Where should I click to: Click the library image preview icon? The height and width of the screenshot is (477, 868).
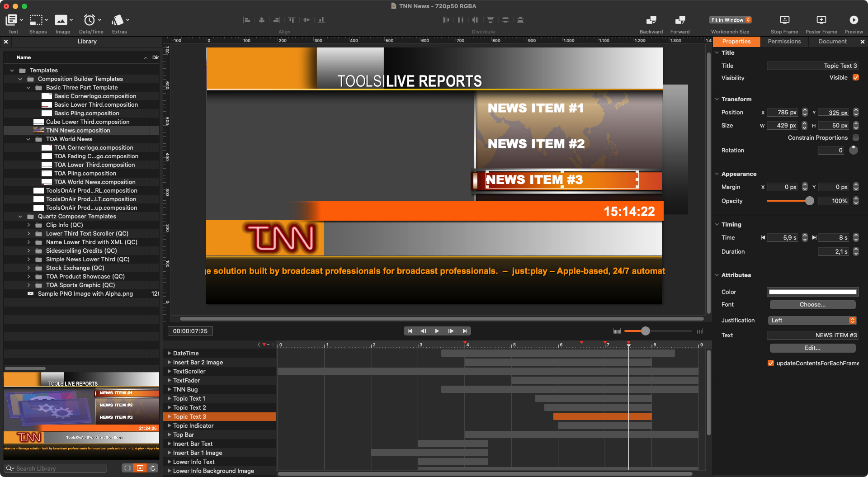(x=140, y=468)
